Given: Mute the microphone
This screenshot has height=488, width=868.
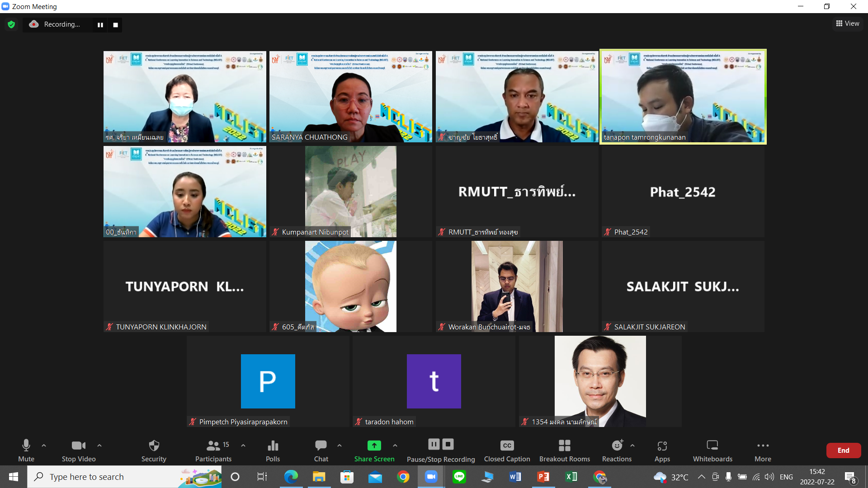Looking at the screenshot, I should click(x=26, y=450).
